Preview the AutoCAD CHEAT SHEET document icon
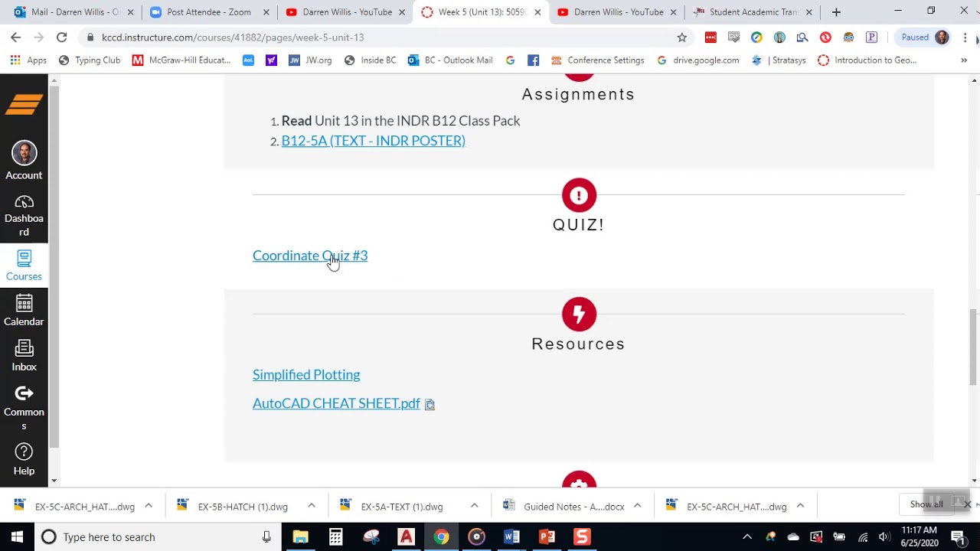This screenshot has height=551, width=980. [430, 404]
